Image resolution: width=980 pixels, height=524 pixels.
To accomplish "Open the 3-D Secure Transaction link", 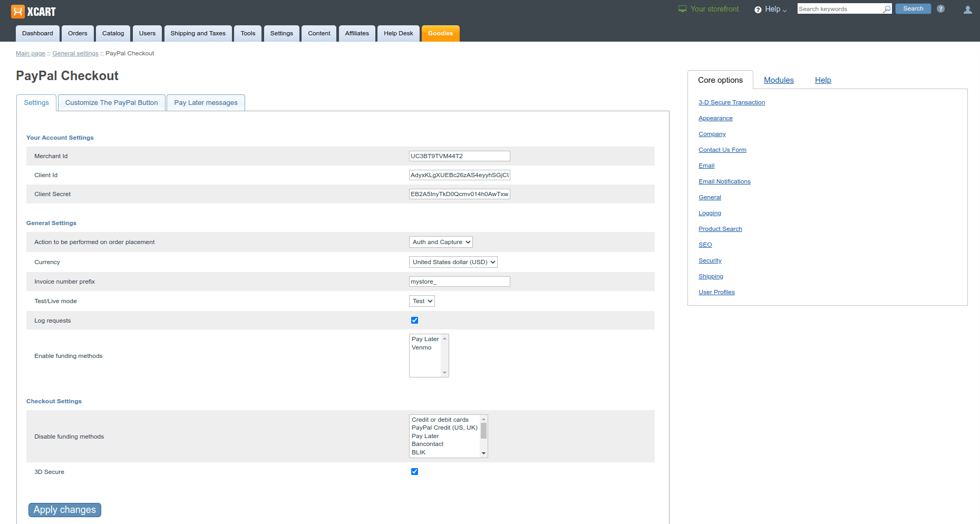I will pyautogui.click(x=731, y=102).
